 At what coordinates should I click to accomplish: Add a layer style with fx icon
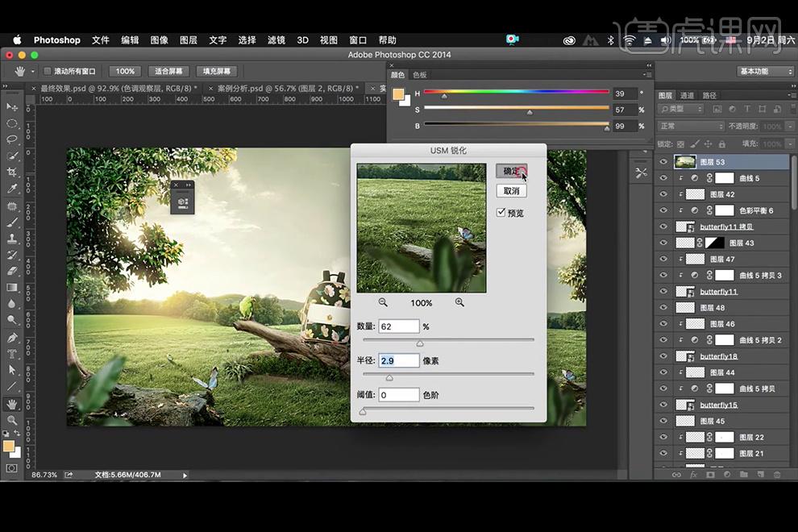pyautogui.click(x=693, y=475)
